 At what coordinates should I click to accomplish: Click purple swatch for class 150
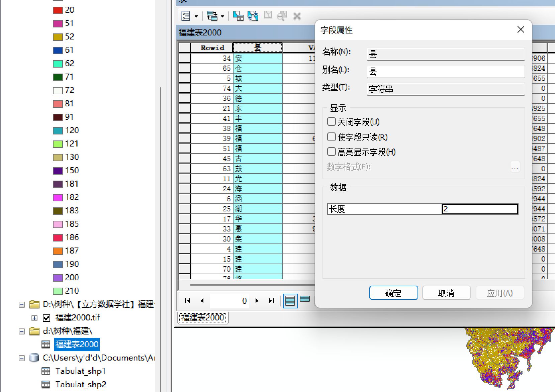tap(58, 171)
